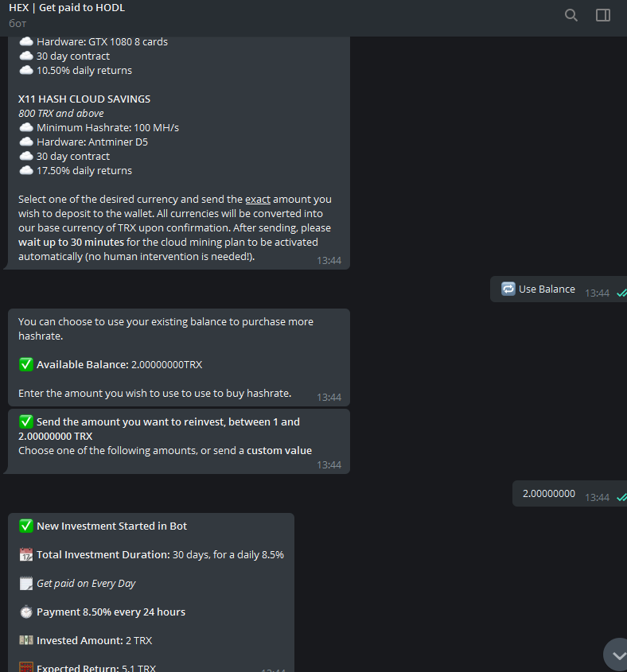Click notepad emoji beside Get paid on Every Day
This screenshot has height=672, width=627.
(x=26, y=584)
